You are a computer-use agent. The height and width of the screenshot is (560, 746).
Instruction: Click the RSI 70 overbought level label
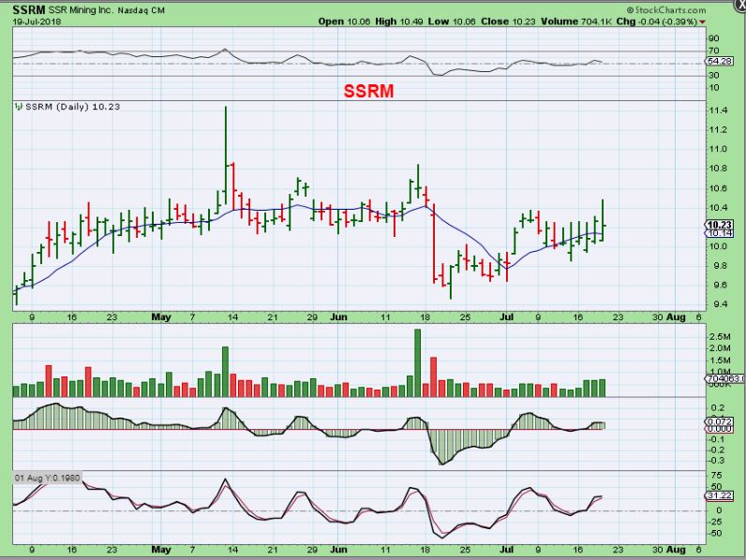pyautogui.click(x=713, y=51)
